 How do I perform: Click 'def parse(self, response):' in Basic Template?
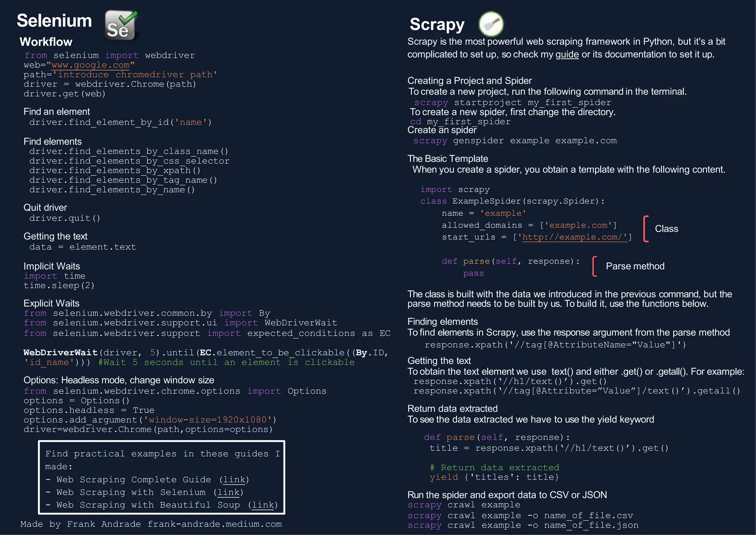[x=511, y=261]
